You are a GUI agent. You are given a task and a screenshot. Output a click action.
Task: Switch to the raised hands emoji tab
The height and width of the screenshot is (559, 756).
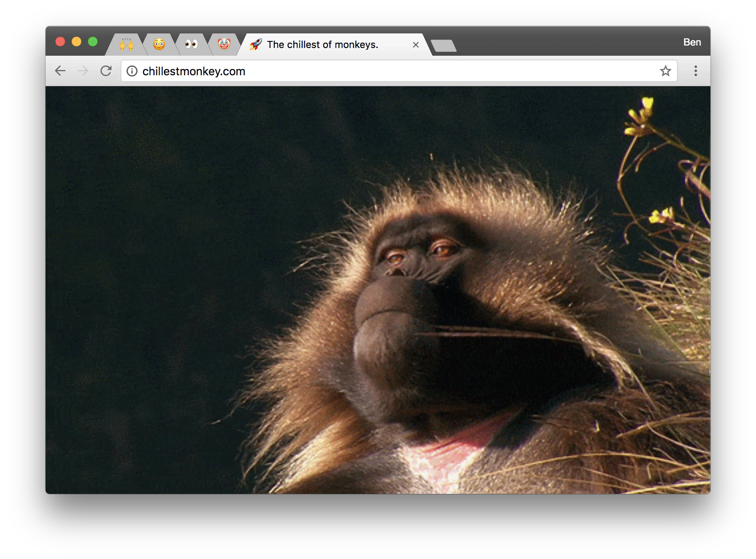click(x=126, y=44)
